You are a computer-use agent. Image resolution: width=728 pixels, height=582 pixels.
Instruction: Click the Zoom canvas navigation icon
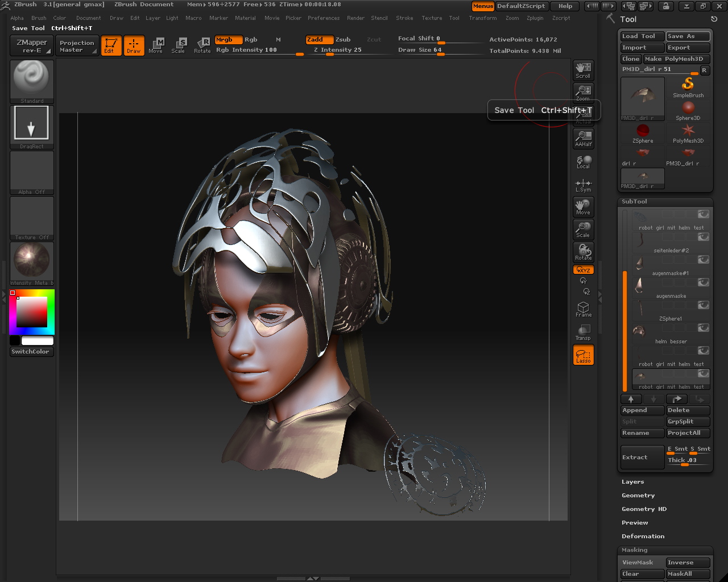583,93
